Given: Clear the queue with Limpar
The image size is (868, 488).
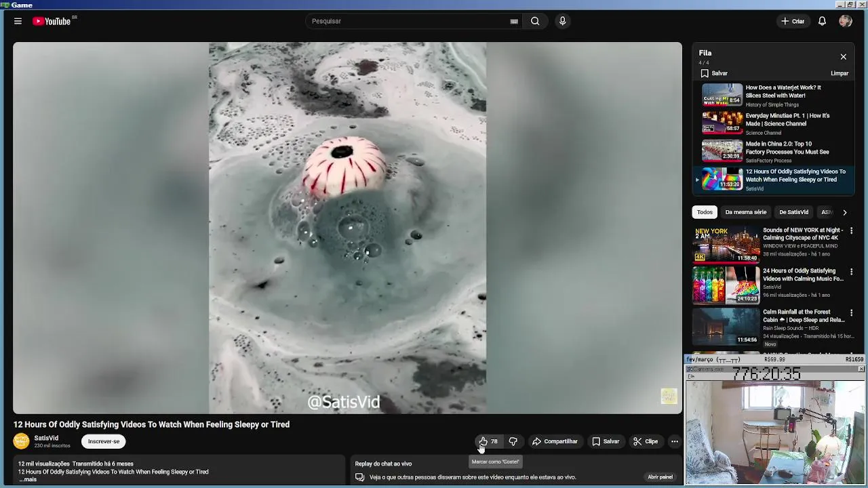Looking at the screenshot, I should click(x=840, y=73).
